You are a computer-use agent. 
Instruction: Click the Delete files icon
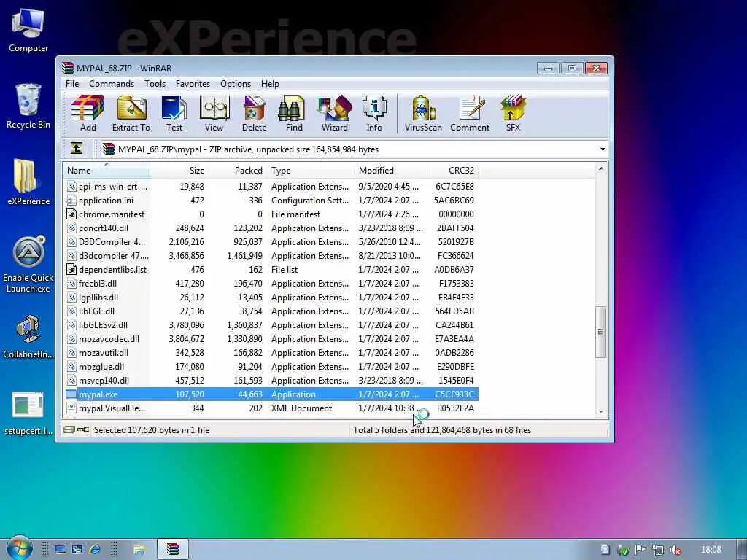pyautogui.click(x=254, y=113)
